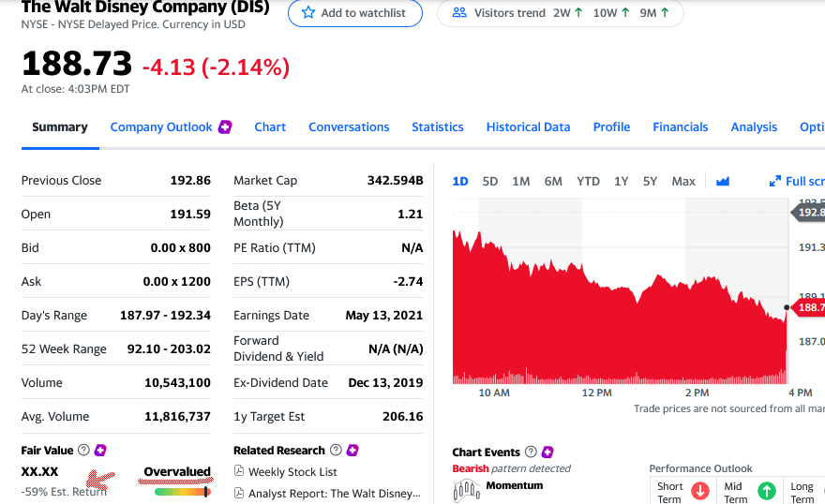Screen dimensions: 825x504
Task: Click the green Mid Term up arrow
Action: 767,491
